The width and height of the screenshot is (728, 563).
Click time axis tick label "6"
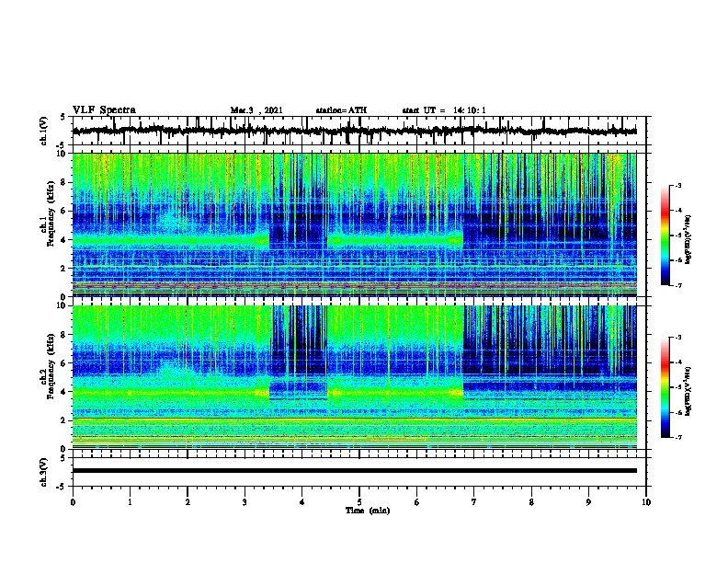[417, 502]
